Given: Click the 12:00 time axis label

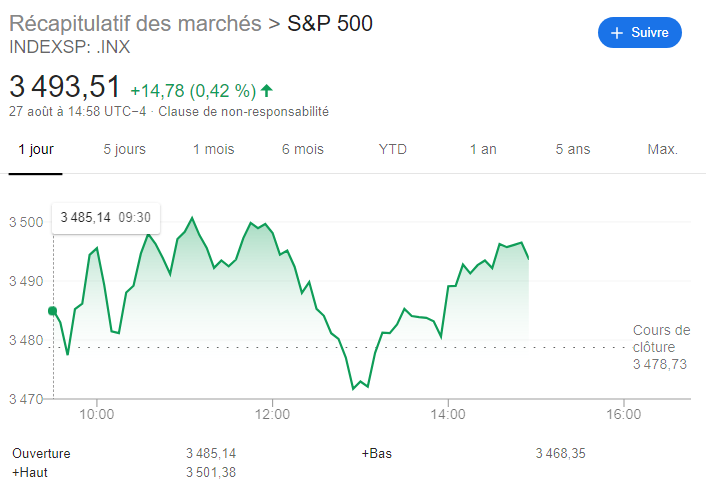Looking at the screenshot, I should click(x=272, y=414).
